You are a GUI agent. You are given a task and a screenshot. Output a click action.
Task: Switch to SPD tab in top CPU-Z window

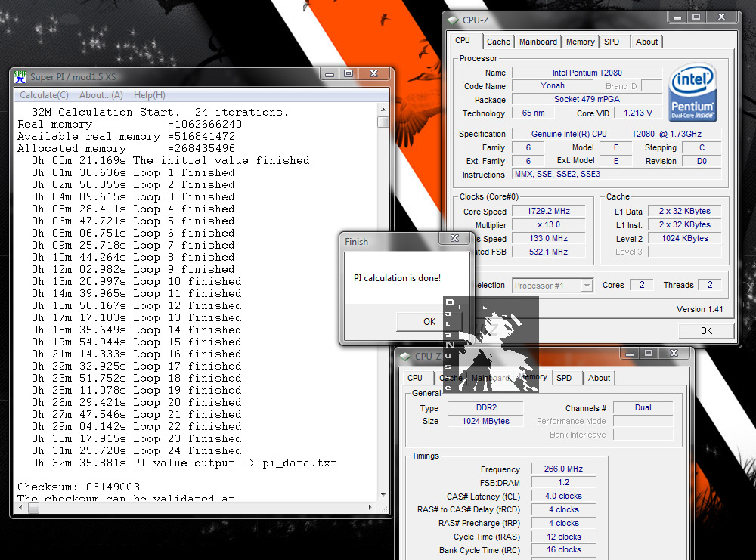(x=612, y=42)
